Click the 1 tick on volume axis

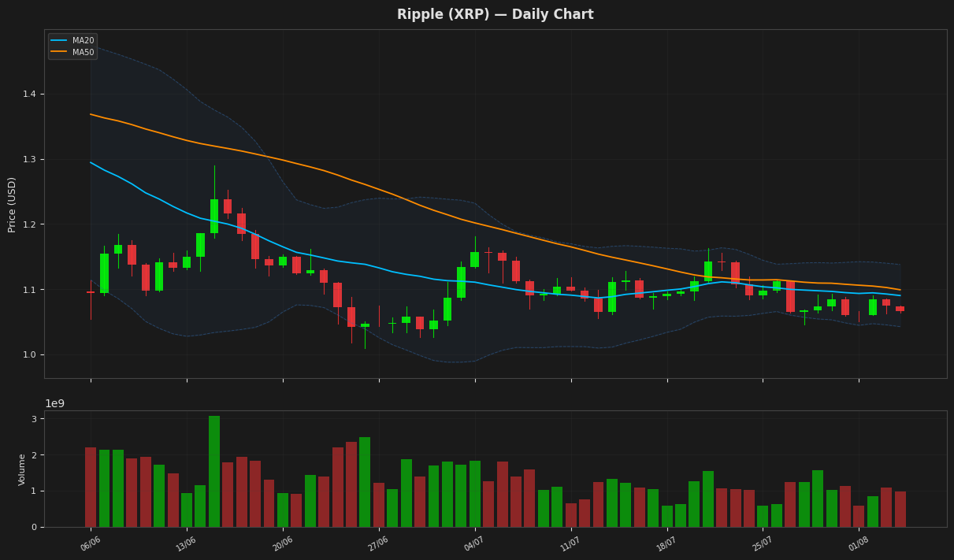coord(35,491)
